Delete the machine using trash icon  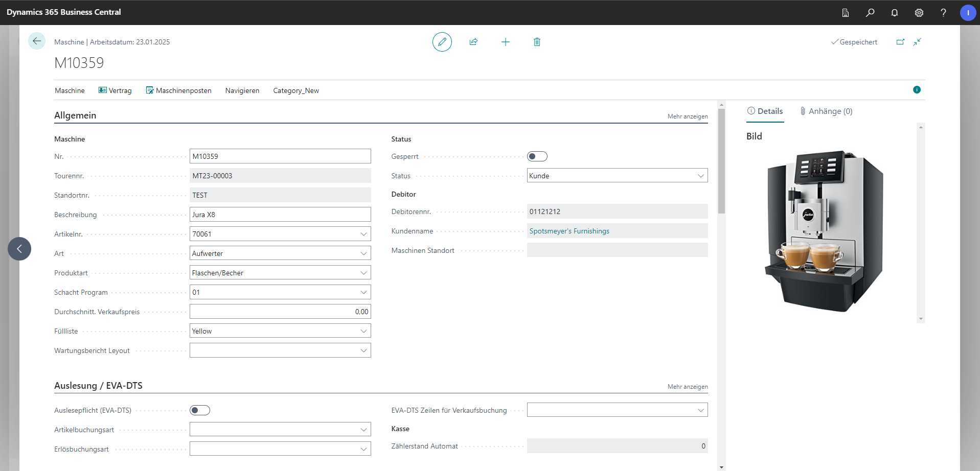tap(537, 42)
